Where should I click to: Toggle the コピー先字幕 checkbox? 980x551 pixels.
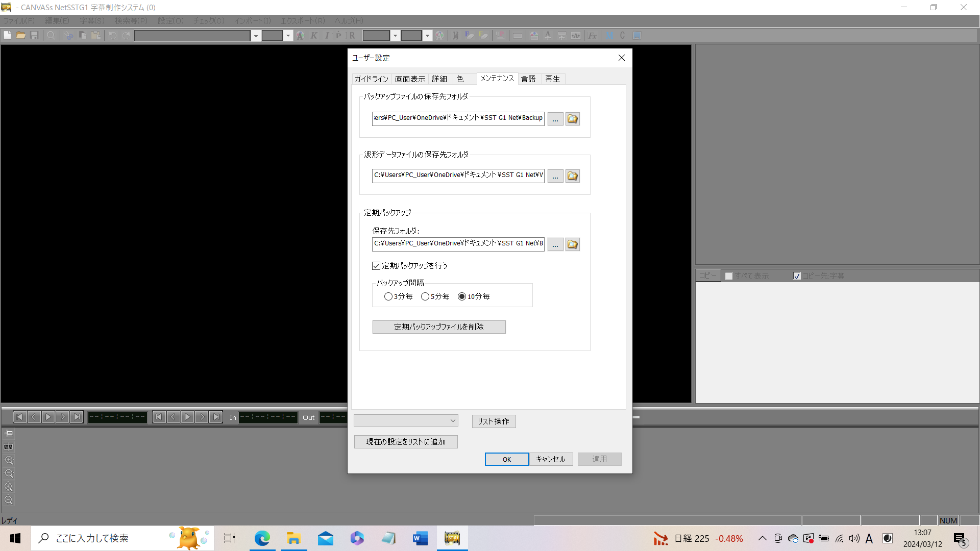[x=797, y=276]
